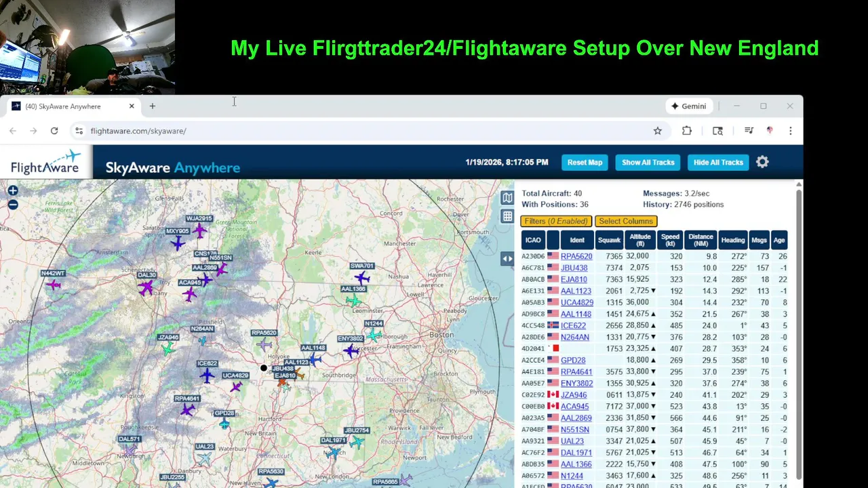Select the RPA4641 aircraft icon on map
868x488 pixels.
(187, 409)
